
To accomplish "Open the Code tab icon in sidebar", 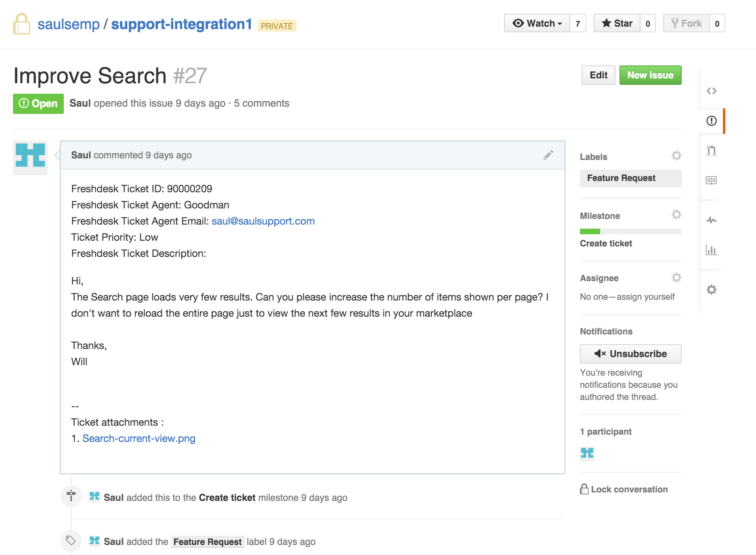I will click(711, 91).
